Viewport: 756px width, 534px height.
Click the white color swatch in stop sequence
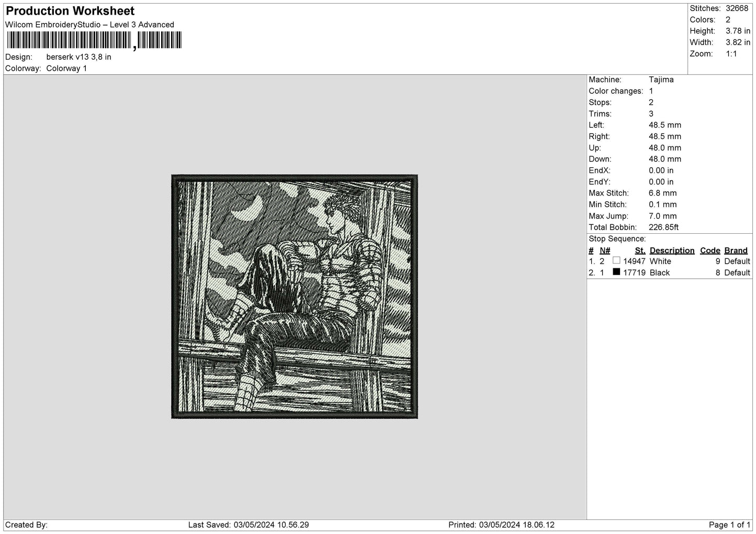point(616,260)
